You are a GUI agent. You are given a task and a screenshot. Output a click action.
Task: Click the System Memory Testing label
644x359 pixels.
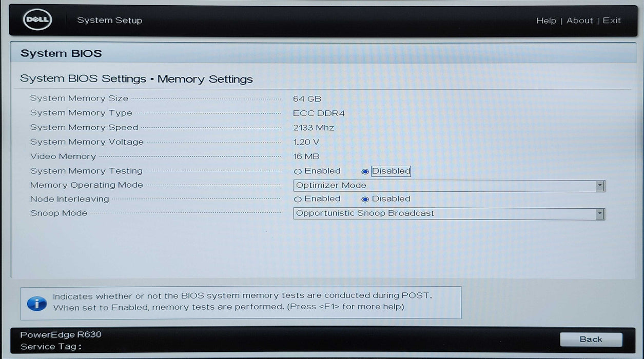[x=86, y=171]
